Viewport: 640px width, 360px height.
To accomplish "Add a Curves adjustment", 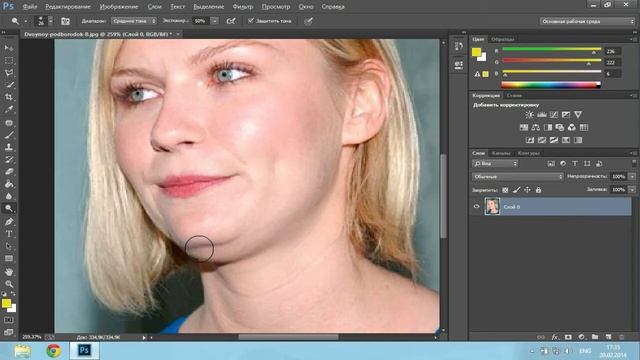I will [x=554, y=115].
